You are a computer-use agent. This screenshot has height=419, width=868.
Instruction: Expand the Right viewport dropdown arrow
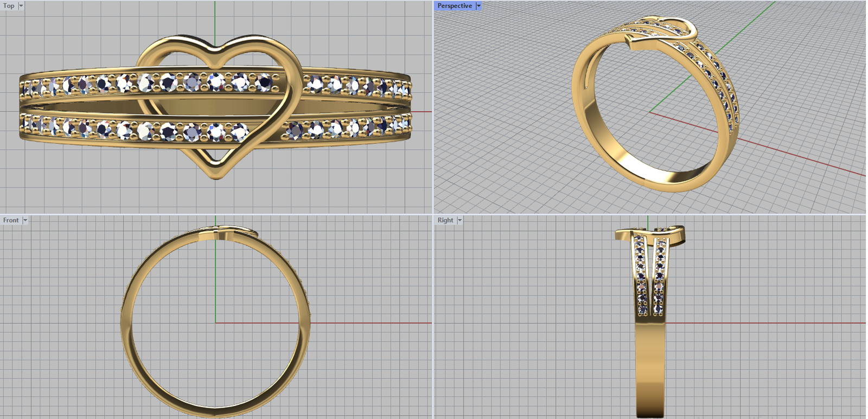tap(459, 220)
